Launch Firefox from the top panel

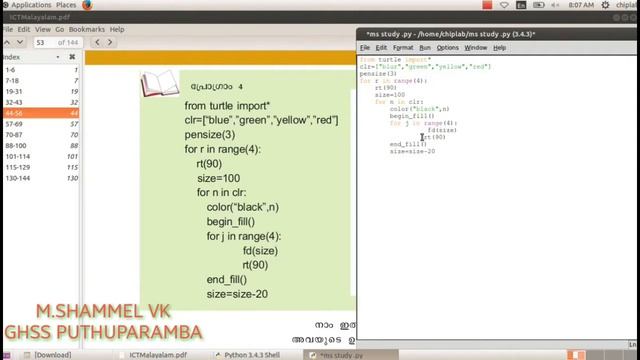pyautogui.click(x=87, y=5)
